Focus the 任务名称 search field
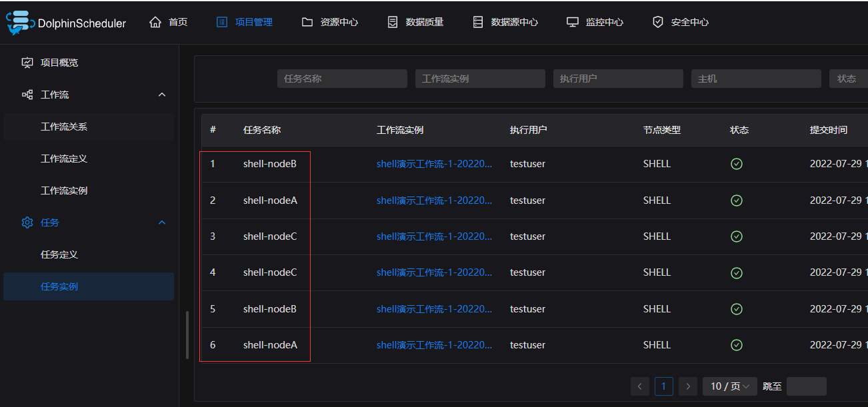 point(342,79)
